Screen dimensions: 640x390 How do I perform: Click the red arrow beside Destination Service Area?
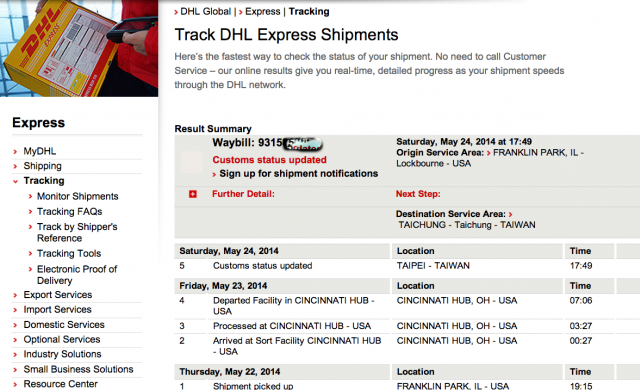click(x=510, y=214)
